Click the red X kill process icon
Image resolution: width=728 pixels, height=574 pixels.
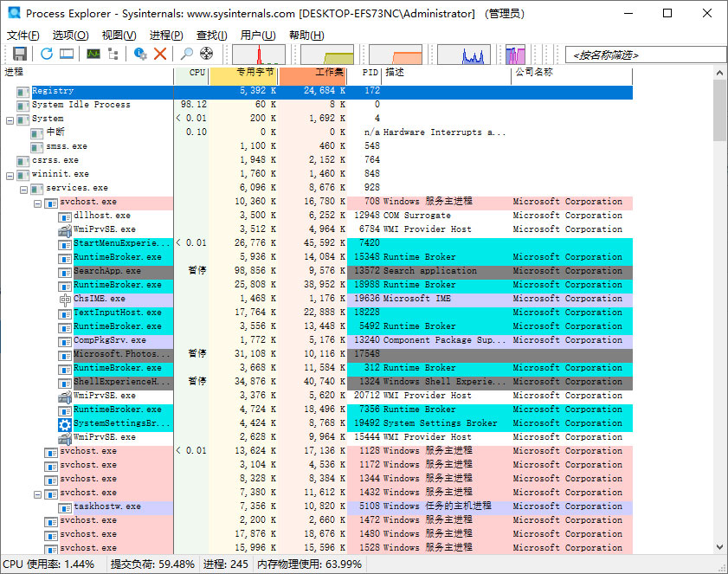tap(160, 54)
